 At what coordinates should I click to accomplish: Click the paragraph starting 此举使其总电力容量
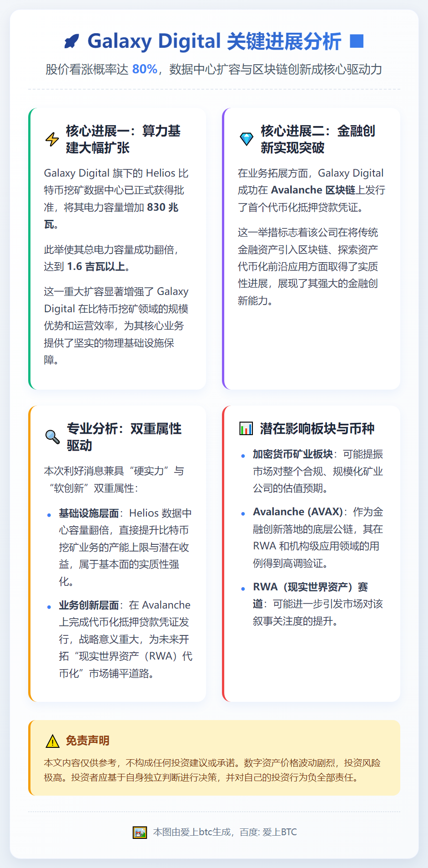pyautogui.click(x=111, y=258)
